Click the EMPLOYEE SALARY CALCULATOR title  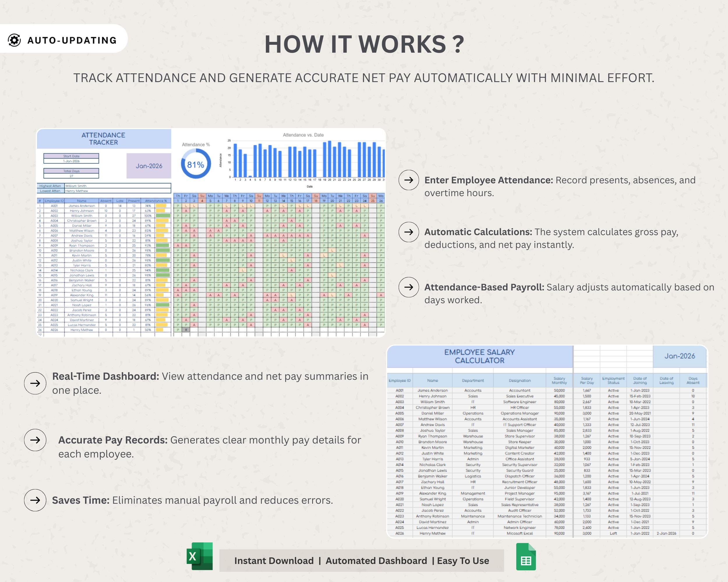(x=480, y=356)
